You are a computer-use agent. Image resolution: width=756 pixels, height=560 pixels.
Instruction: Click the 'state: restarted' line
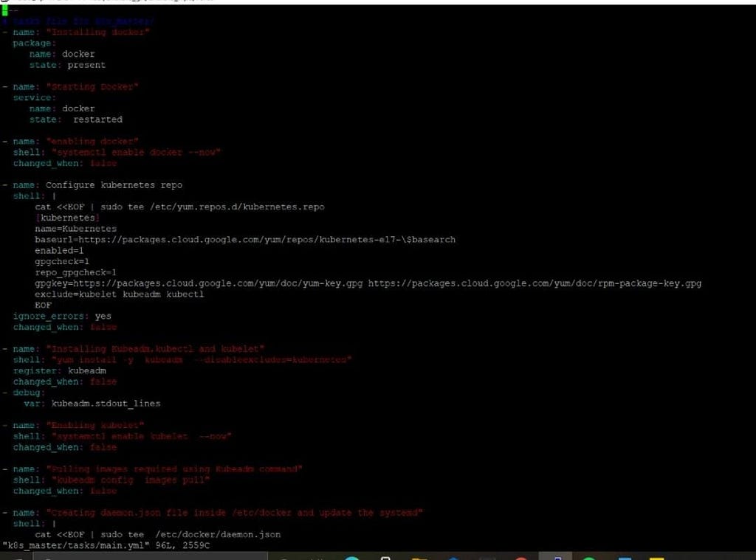pos(76,120)
